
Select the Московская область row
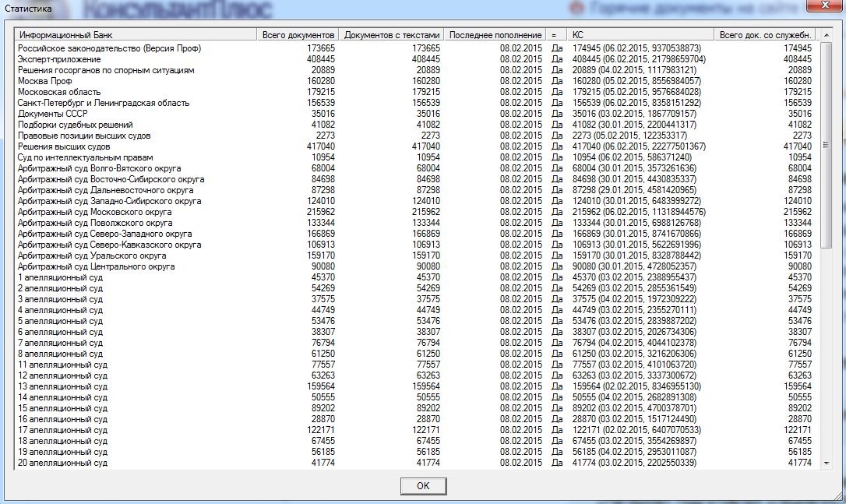(x=415, y=92)
